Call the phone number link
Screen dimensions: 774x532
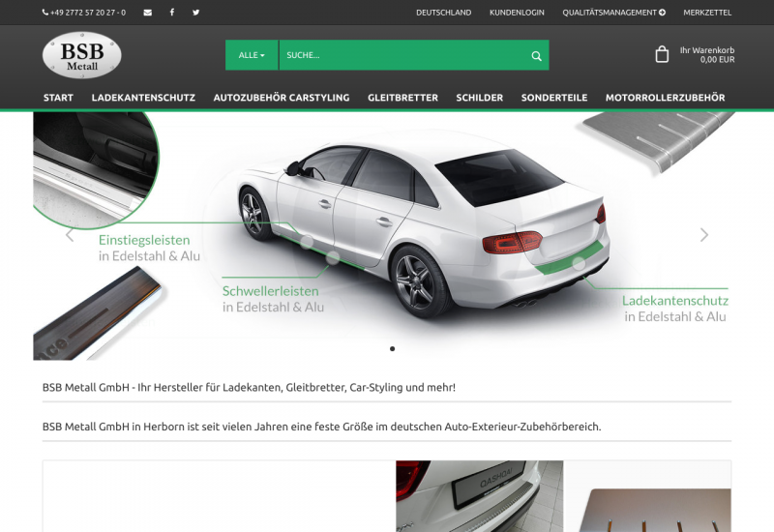(84, 13)
